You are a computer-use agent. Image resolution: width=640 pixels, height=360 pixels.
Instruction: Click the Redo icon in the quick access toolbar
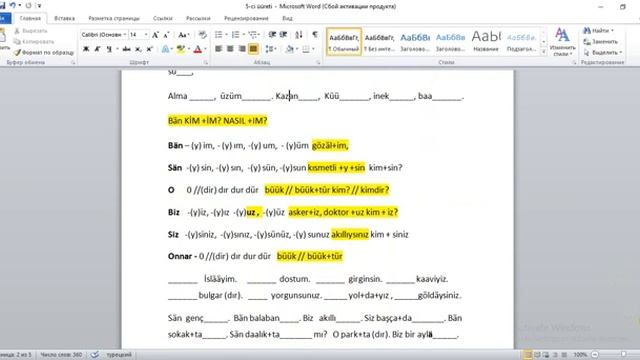click(x=29, y=6)
